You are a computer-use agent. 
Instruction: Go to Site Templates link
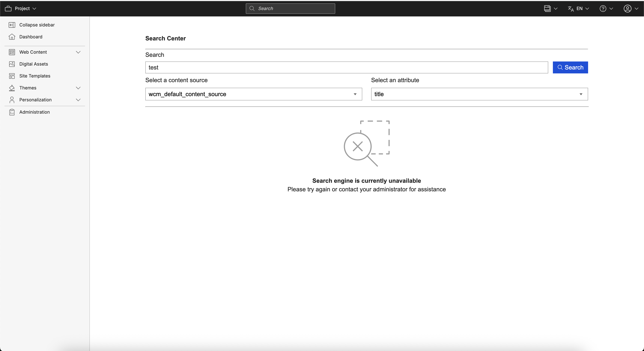[35, 76]
